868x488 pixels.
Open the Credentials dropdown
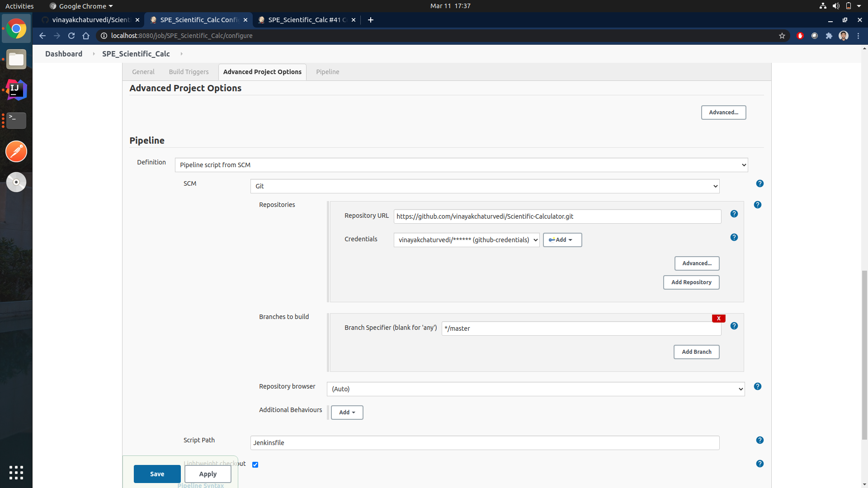[467, 240]
